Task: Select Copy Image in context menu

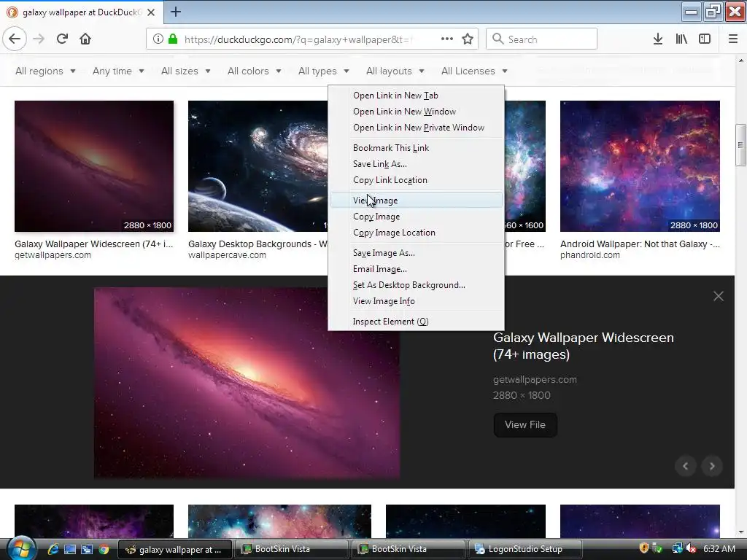Action: (416, 216)
